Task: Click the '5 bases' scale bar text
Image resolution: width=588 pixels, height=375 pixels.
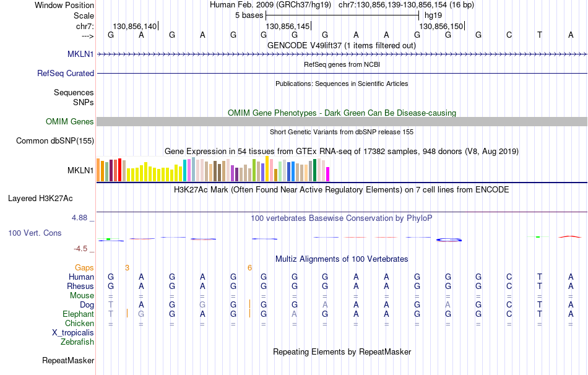Action: click(249, 15)
